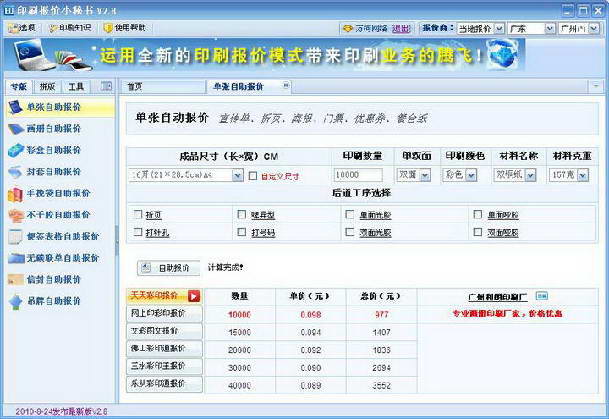The height and width of the screenshot is (419, 609).
Task: Expand the 材料克重 dropdown showing 157克
Action: point(583,176)
